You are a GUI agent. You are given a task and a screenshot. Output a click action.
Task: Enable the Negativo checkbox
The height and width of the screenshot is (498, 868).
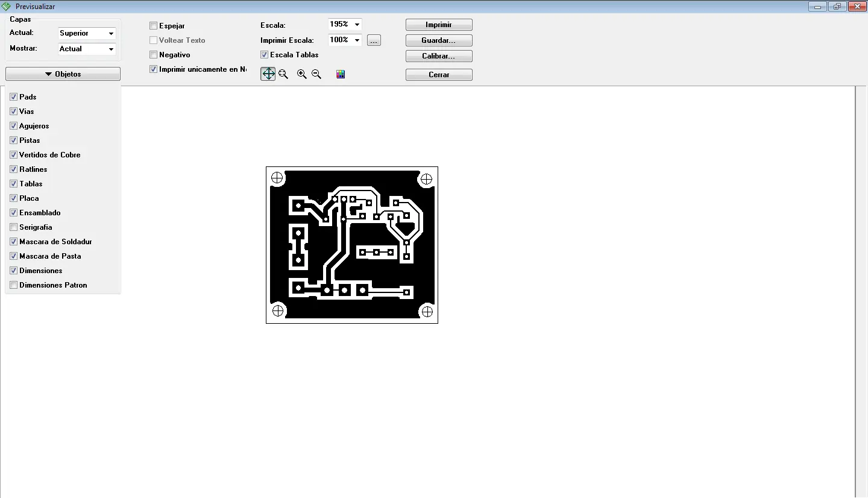(154, 55)
